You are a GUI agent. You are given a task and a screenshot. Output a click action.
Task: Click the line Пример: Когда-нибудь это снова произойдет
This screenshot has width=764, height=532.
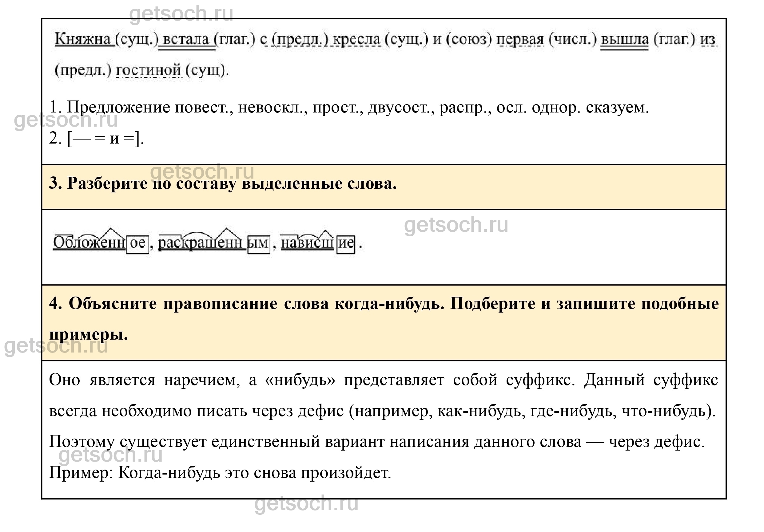(220, 472)
